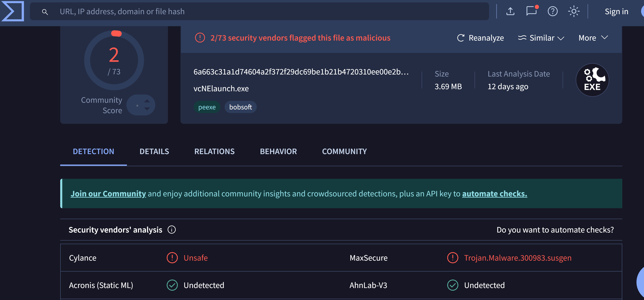This screenshot has width=644, height=300.
Task: Click the 2/73 detection score gauge
Action: [x=114, y=60]
